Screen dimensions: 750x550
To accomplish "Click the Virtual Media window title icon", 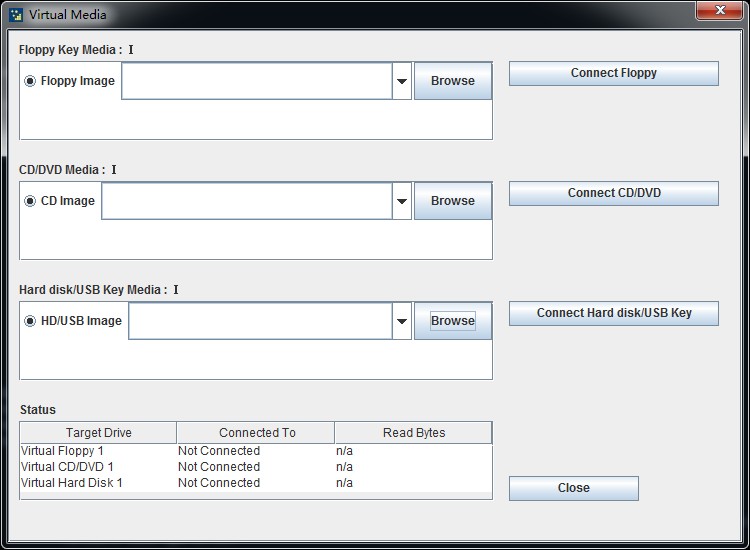I will [x=15, y=15].
